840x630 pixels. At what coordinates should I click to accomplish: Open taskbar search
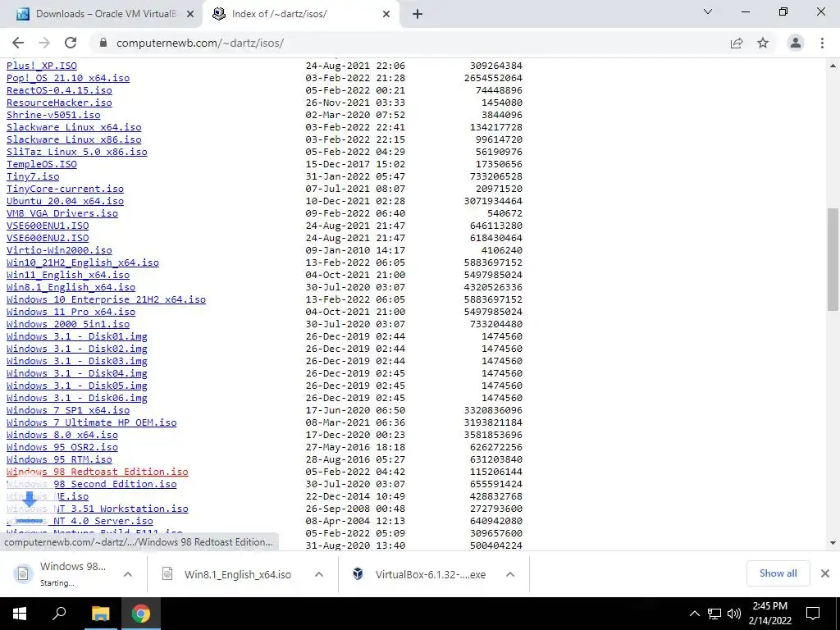59,614
